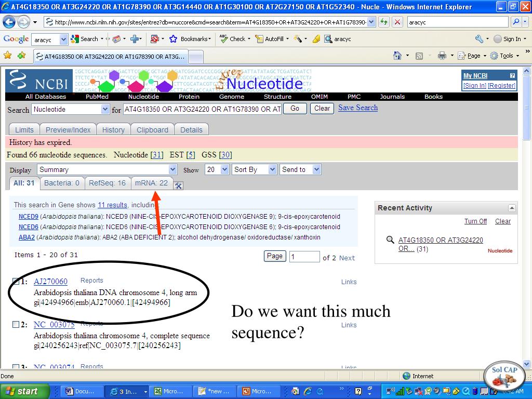Expand the address bar URL history dropdown
Screen dimensions: 532x399
click(x=371, y=22)
